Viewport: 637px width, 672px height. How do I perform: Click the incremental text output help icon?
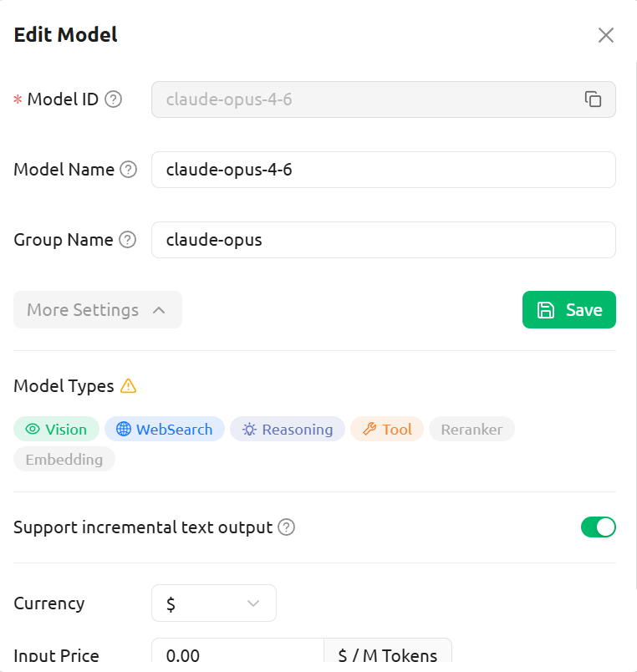(287, 527)
